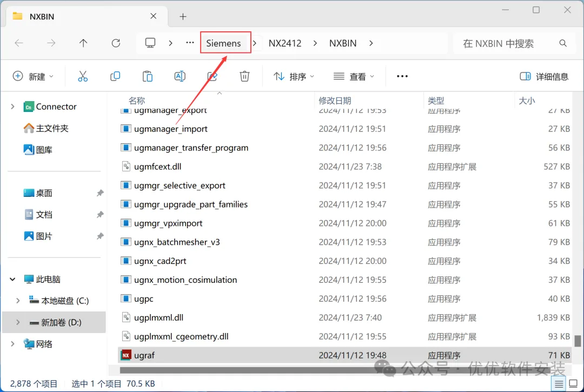The image size is (584, 392).
Task: Navigate to NX2412 breadcrumb folder
Action: click(x=285, y=43)
